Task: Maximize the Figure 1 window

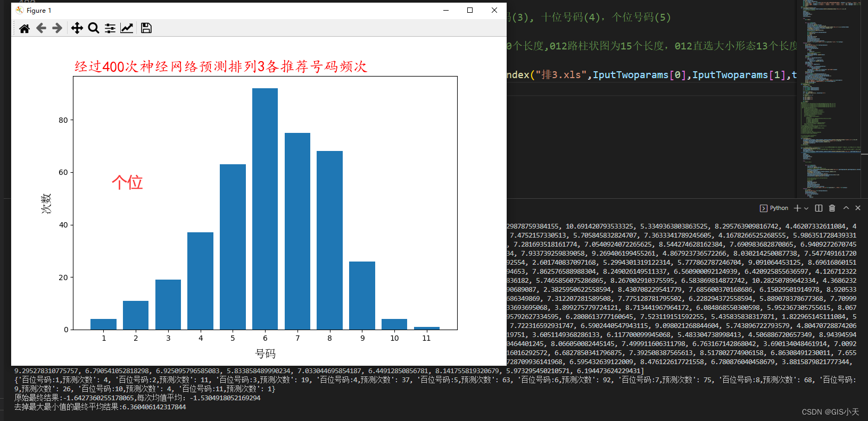Action: pos(470,10)
